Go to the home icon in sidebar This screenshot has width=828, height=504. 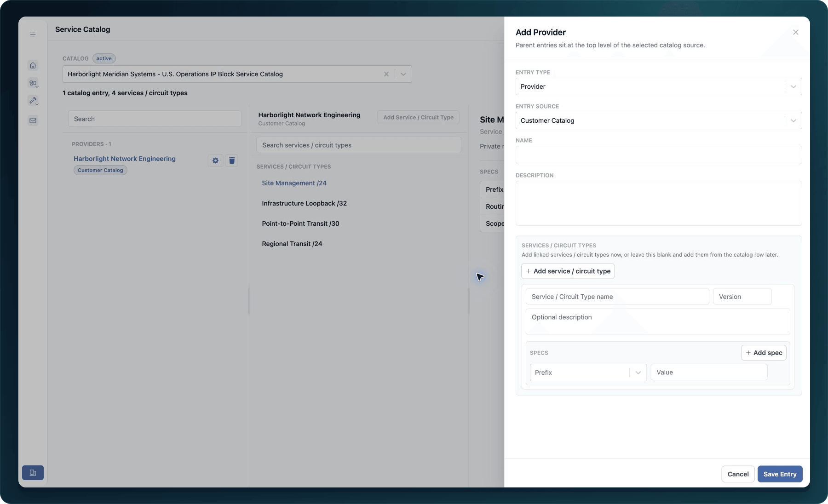point(33,65)
